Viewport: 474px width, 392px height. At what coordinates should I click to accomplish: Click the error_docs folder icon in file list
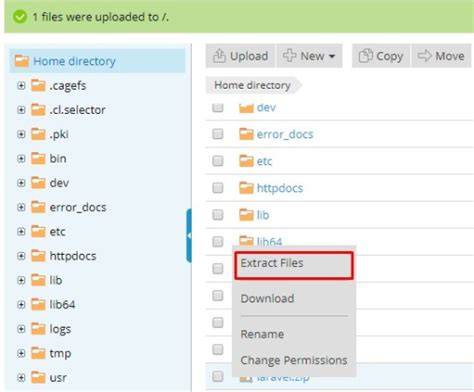246,134
